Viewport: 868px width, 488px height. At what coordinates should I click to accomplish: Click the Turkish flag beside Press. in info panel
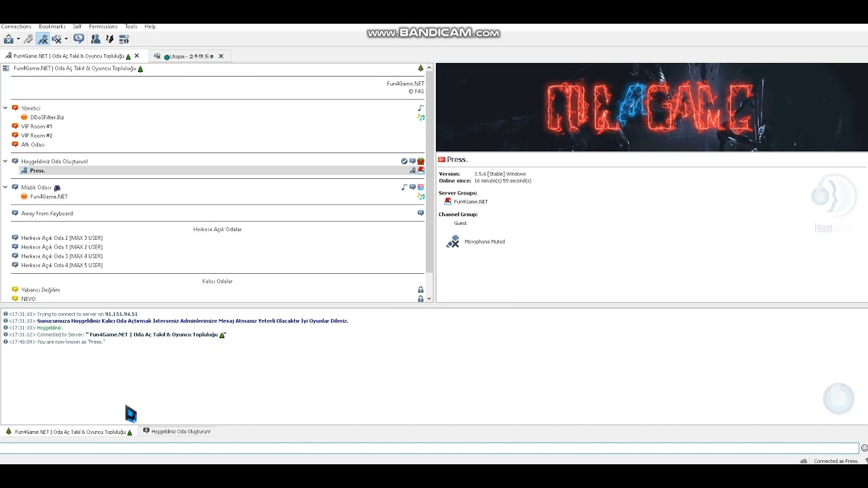[441, 159]
